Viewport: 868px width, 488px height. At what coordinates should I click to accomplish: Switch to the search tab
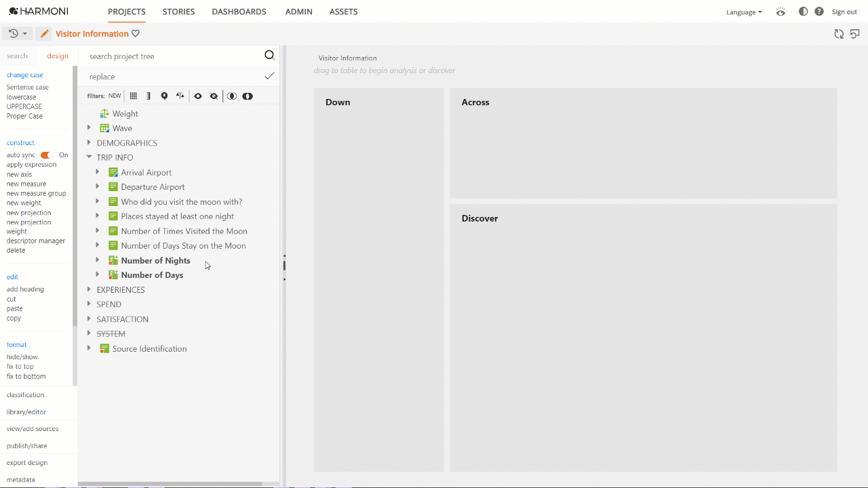[x=18, y=56]
